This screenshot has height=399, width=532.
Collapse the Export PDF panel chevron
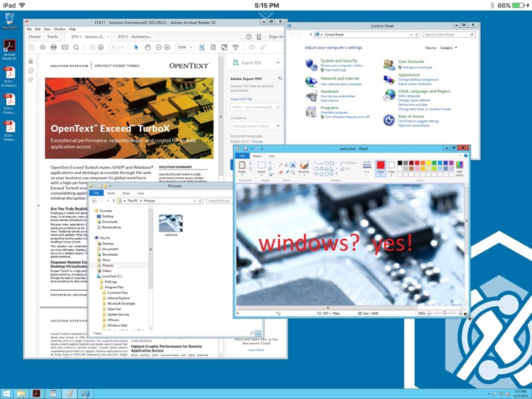click(x=279, y=63)
